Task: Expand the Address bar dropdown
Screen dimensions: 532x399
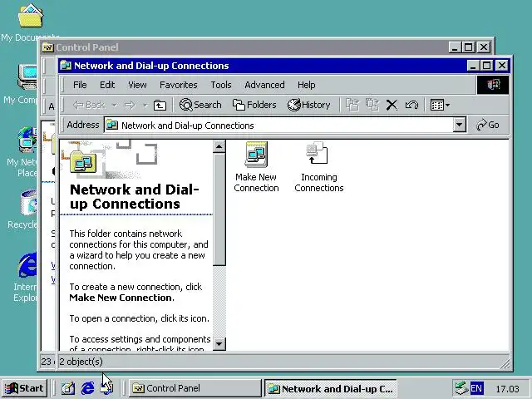Action: point(459,125)
